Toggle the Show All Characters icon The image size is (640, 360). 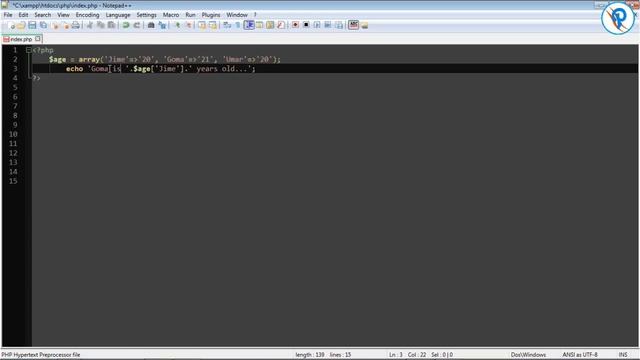click(x=237, y=25)
